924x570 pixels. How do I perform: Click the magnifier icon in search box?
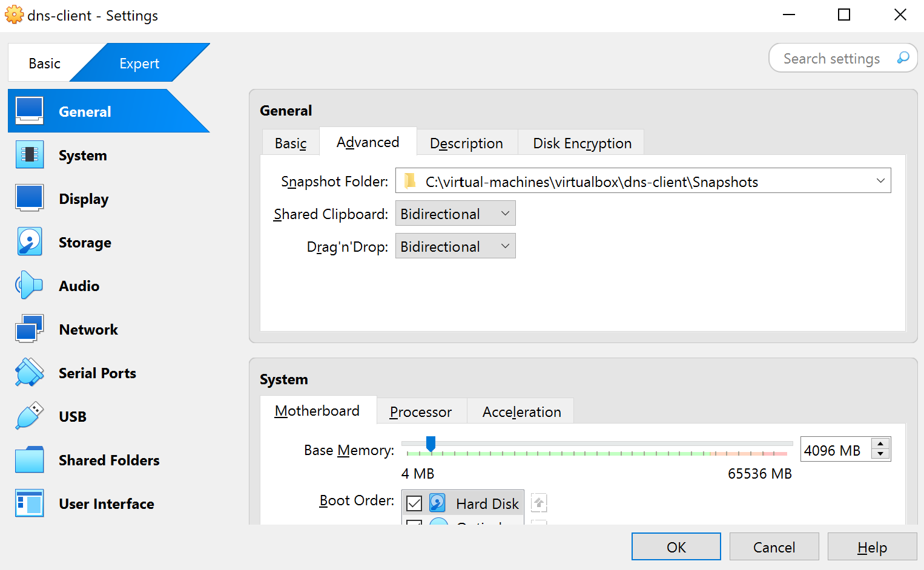(903, 58)
